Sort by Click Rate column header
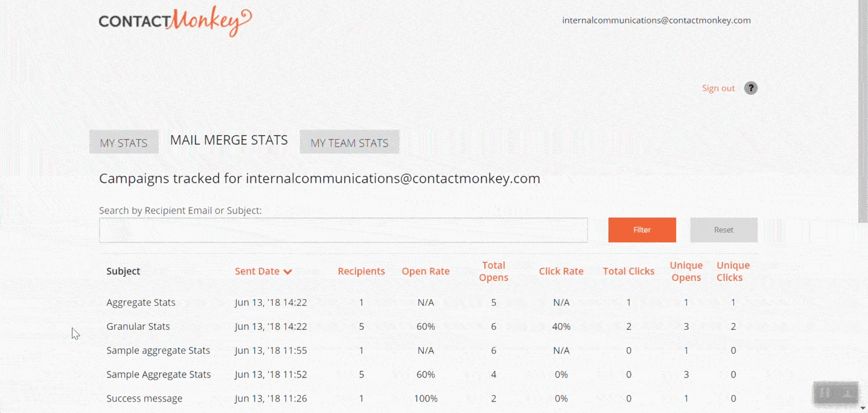This screenshot has height=413, width=868. pyautogui.click(x=561, y=271)
